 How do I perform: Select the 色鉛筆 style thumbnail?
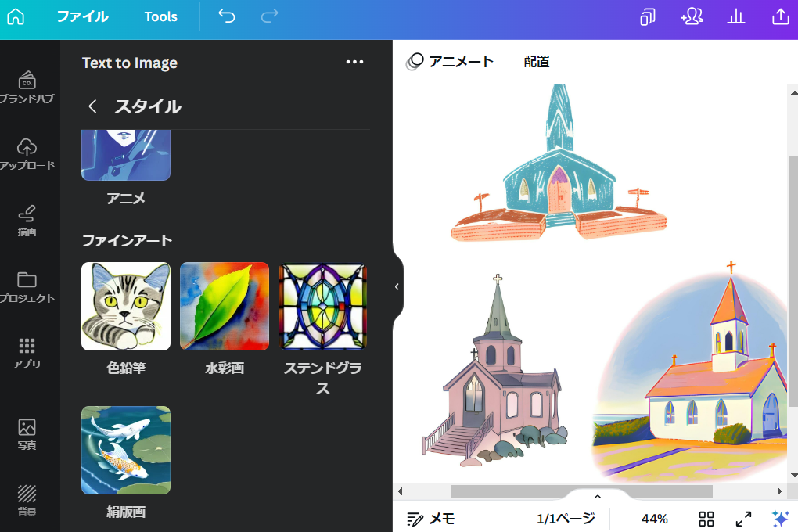pos(126,307)
